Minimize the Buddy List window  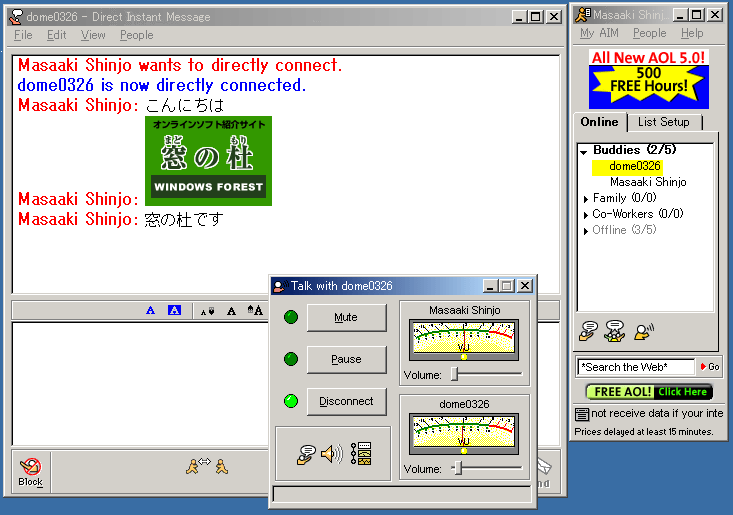click(680, 15)
